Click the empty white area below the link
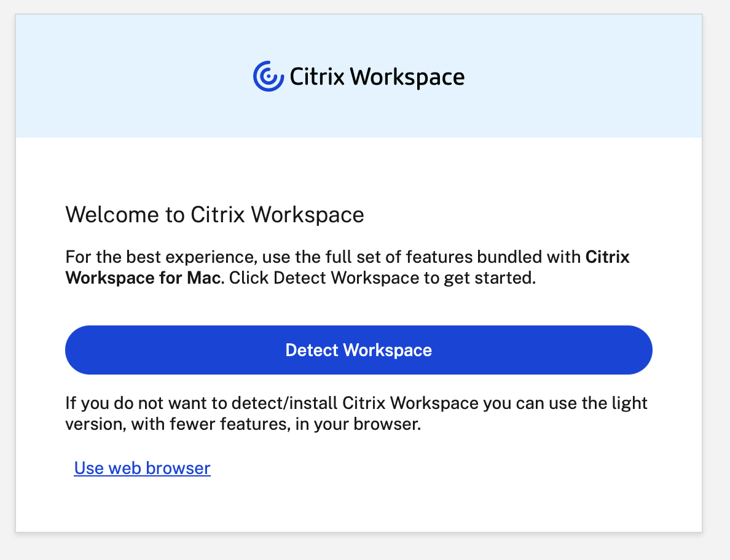Screen dimensions: 730x560 [369, 504]
